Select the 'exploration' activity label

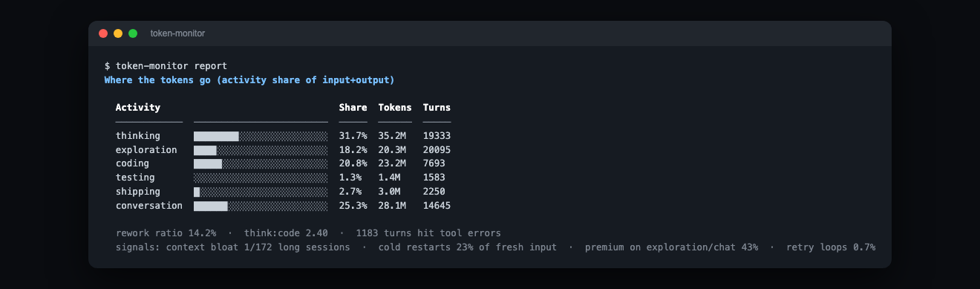[146, 150]
